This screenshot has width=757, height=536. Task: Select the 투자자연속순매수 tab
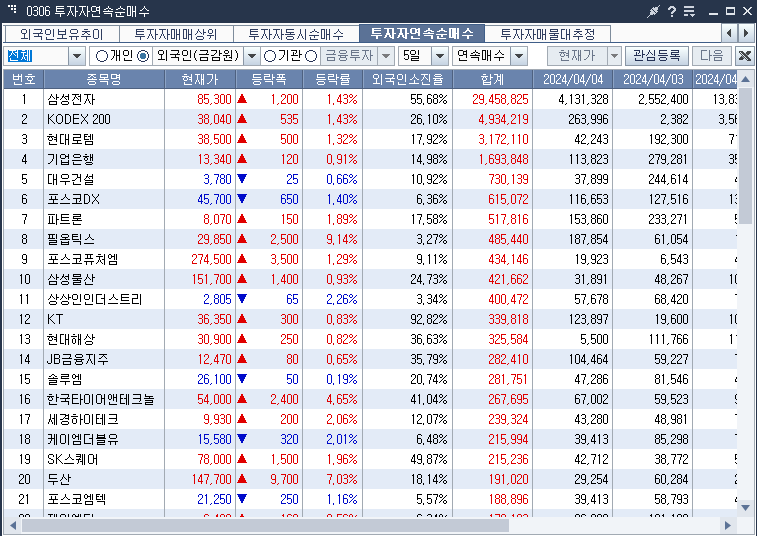point(421,33)
